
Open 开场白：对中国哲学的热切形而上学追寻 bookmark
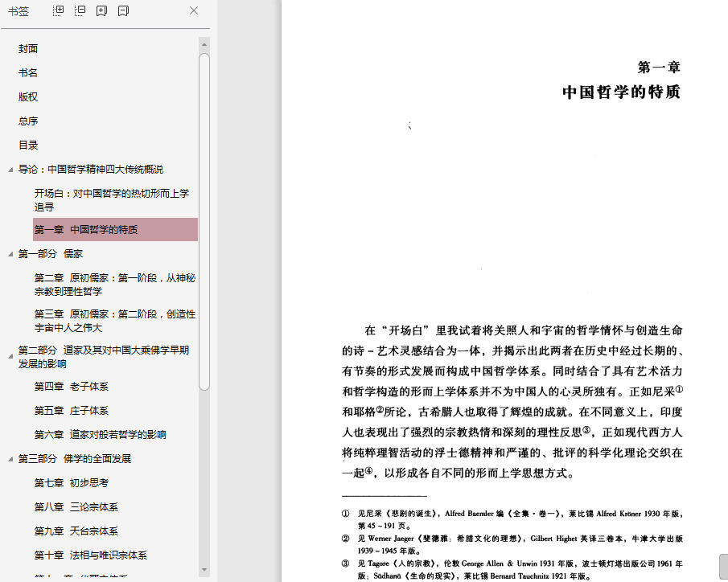[112, 200]
